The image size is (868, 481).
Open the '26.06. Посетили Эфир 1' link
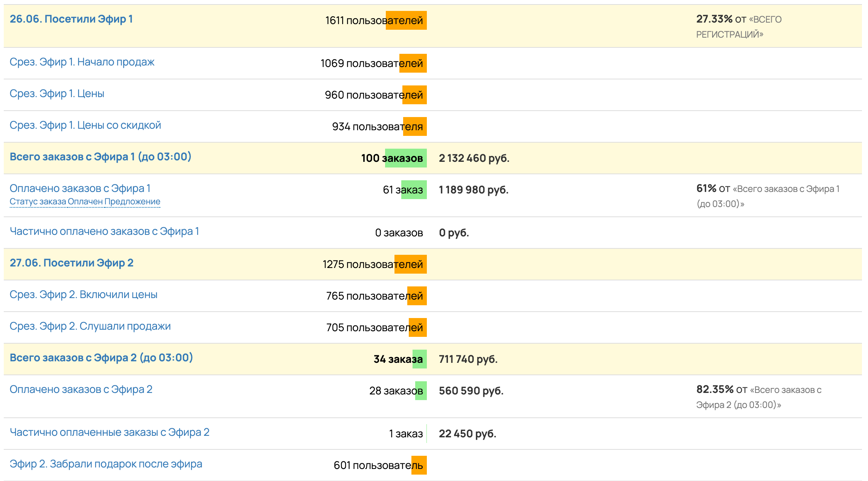click(x=71, y=19)
